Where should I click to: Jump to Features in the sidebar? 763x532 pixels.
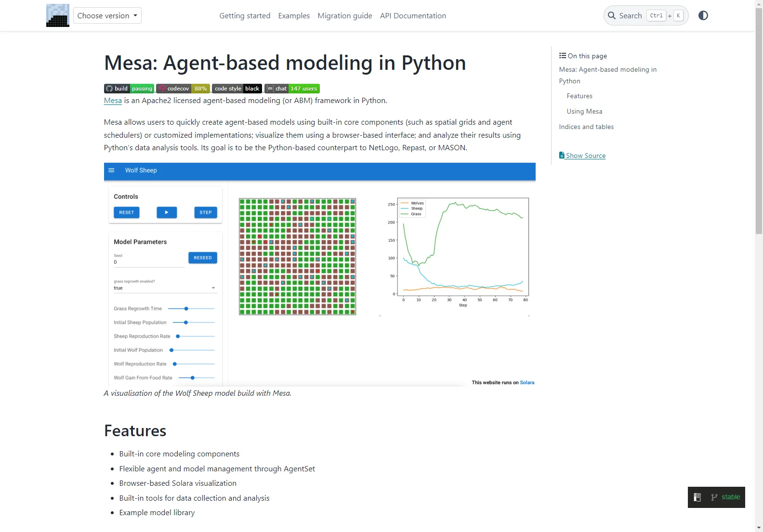tap(579, 96)
